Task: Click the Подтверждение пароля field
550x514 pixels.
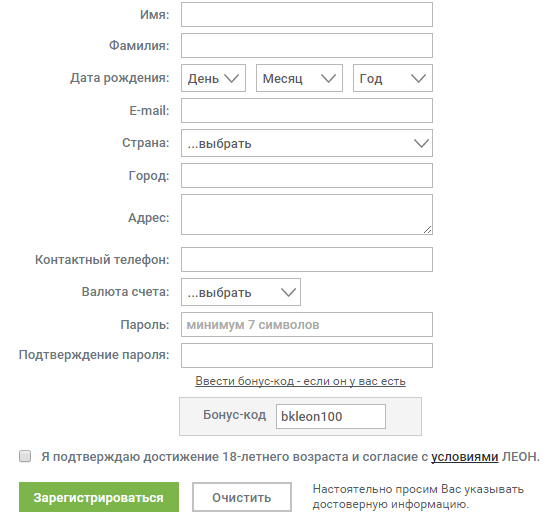Action: coord(307,355)
